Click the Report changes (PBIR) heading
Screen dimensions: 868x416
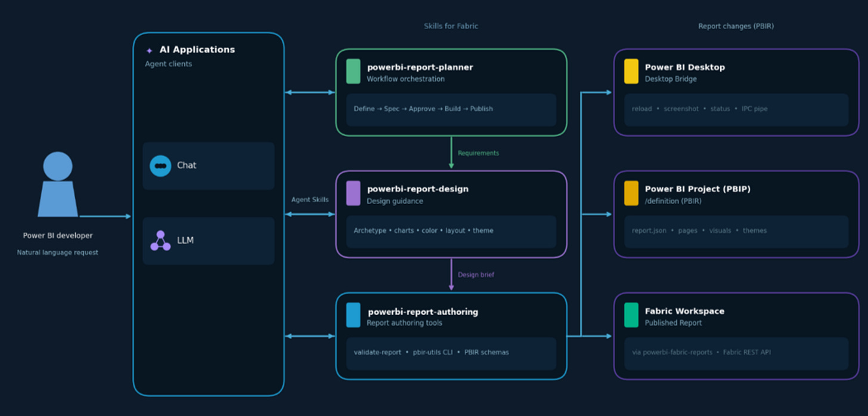pyautogui.click(x=736, y=26)
